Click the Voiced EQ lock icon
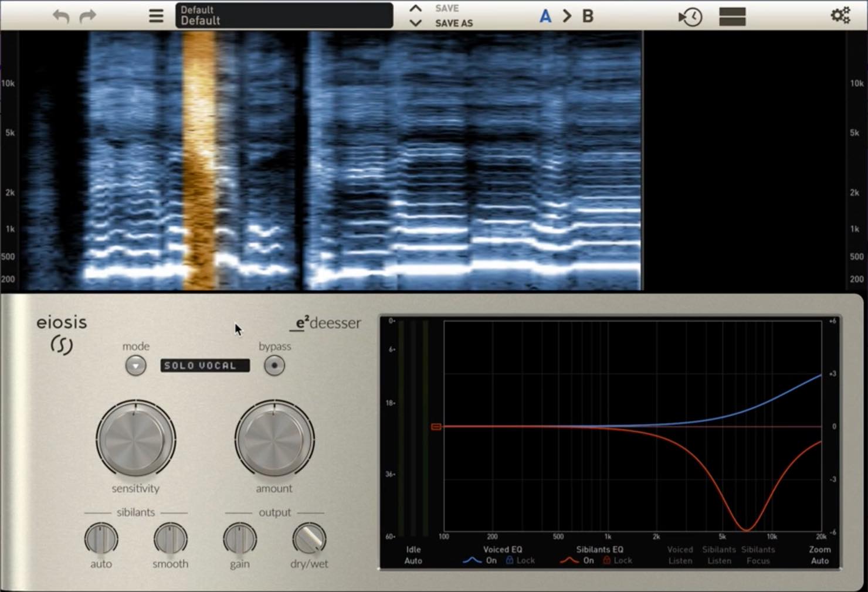 pos(510,560)
